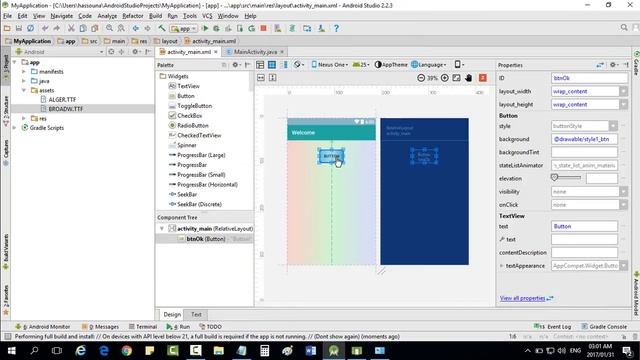Open Google Chrome from the taskbar
Image resolution: width=640 pixels, height=360 pixels.
tap(127, 351)
